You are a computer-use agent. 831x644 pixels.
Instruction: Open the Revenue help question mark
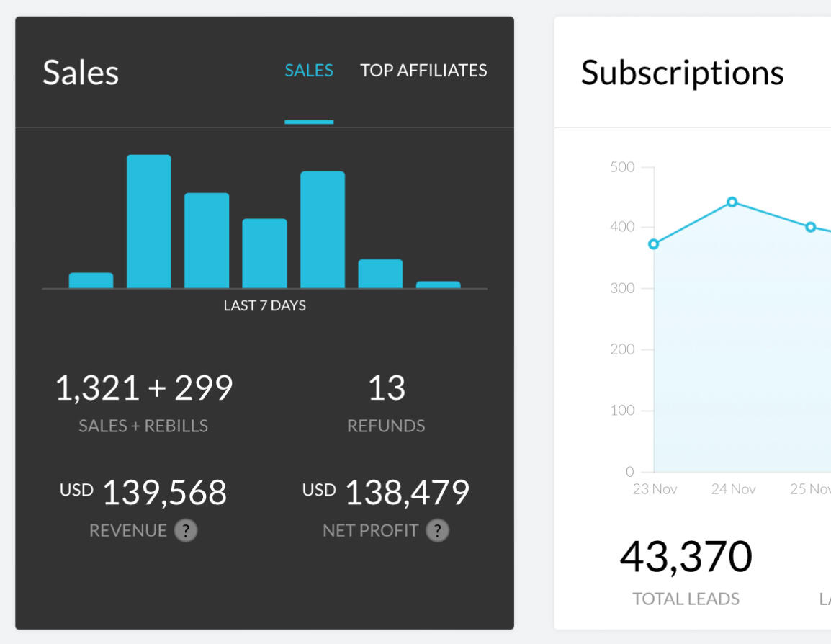186,531
